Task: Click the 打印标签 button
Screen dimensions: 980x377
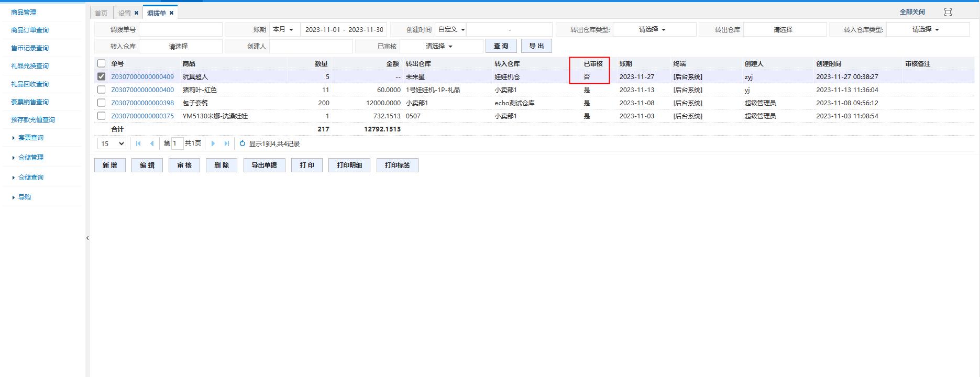Action: (398, 165)
